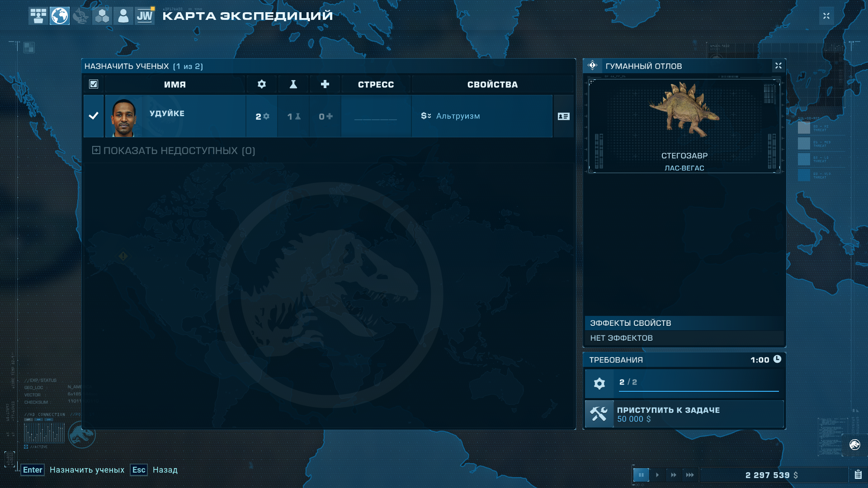Click the clock icon next to 1:00
Viewport: 868px width, 488px height.
777,359
